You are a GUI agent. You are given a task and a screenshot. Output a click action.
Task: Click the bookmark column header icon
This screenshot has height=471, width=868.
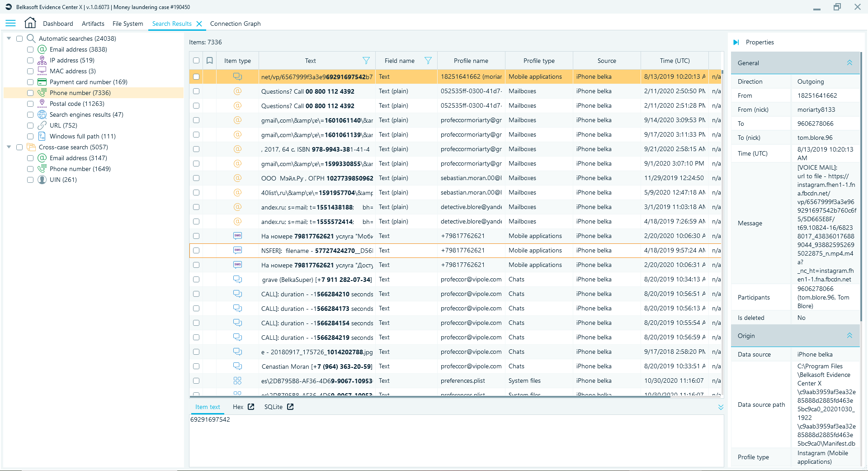tap(210, 61)
